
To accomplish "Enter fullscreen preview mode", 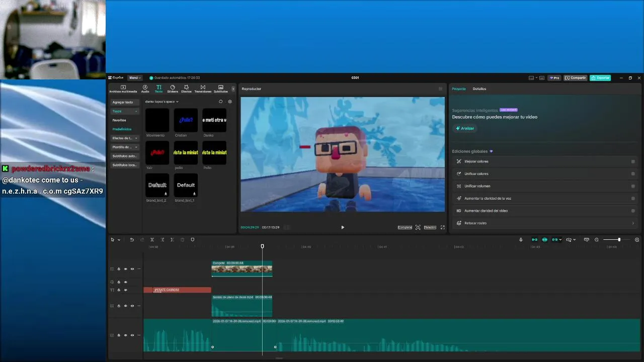I will tap(443, 227).
